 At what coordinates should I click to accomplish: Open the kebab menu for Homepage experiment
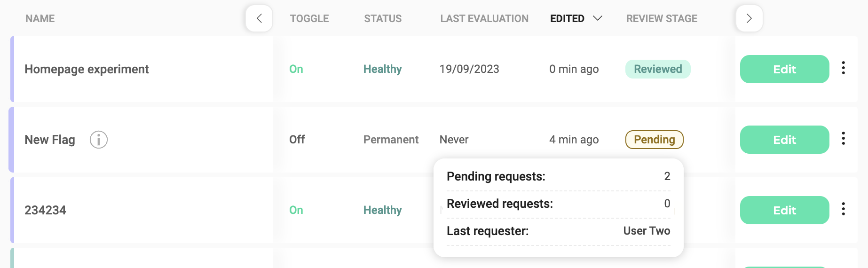843,68
